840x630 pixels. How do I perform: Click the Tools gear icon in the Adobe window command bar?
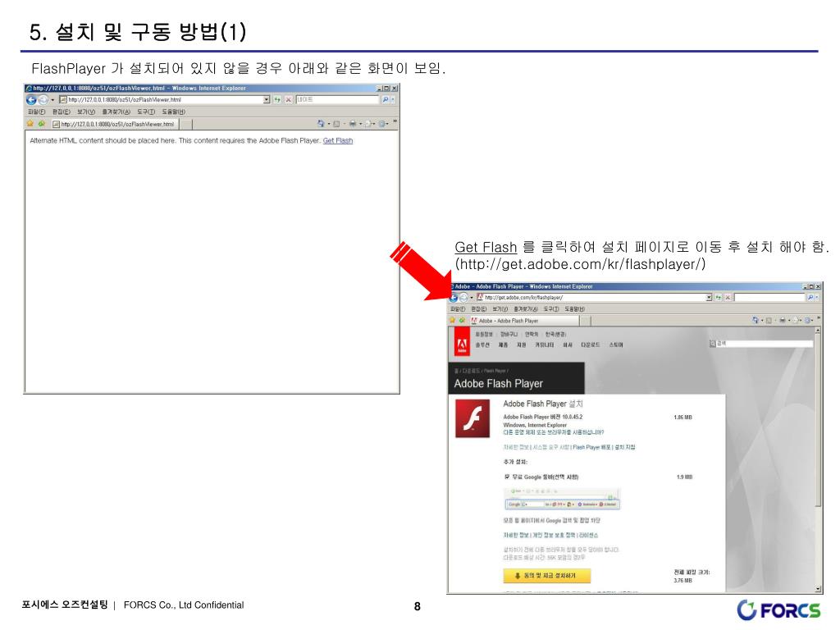(x=807, y=321)
